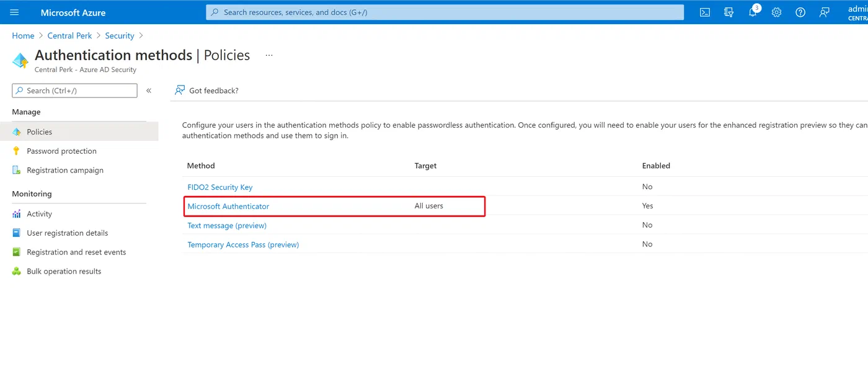The height and width of the screenshot is (366, 868).
Task: Go to Central Perk in the breadcrumb
Action: click(69, 36)
